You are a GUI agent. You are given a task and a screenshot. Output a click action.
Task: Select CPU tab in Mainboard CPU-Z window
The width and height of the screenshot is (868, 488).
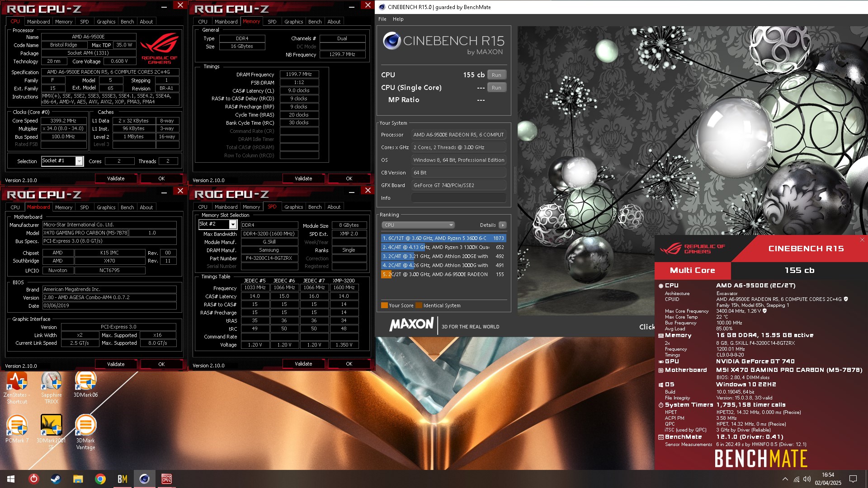pos(15,207)
